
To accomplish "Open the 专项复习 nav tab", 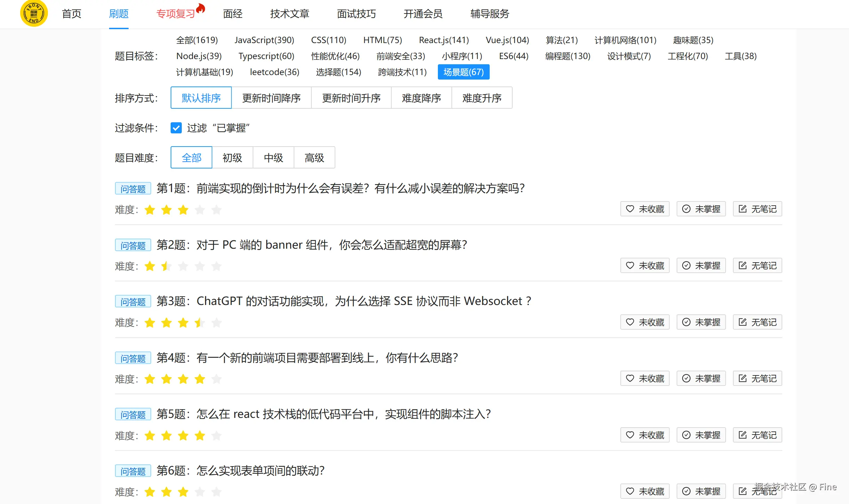I will pyautogui.click(x=176, y=14).
